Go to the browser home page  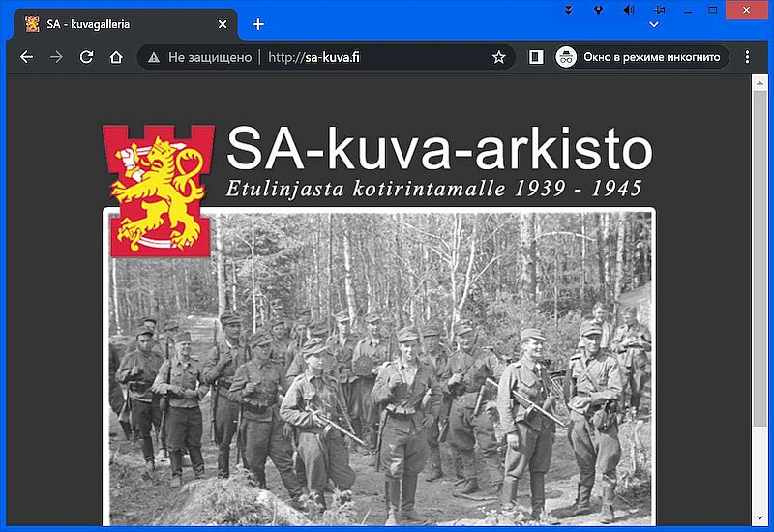pyautogui.click(x=116, y=57)
